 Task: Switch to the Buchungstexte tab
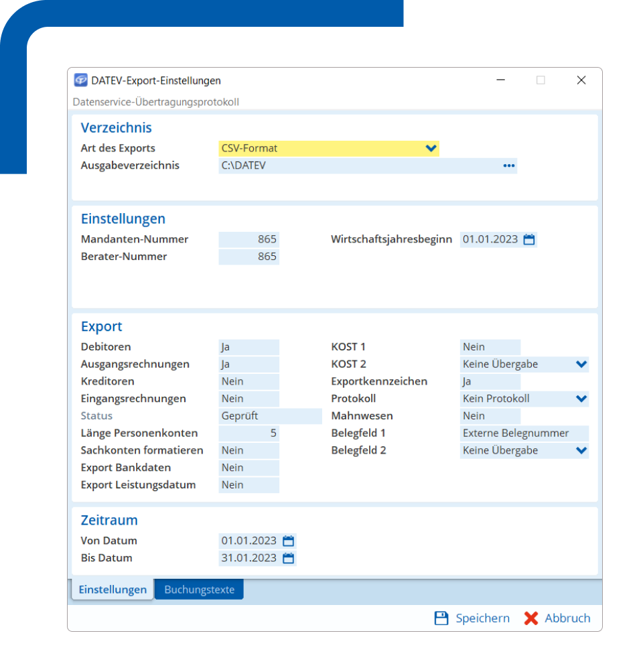[199, 590]
